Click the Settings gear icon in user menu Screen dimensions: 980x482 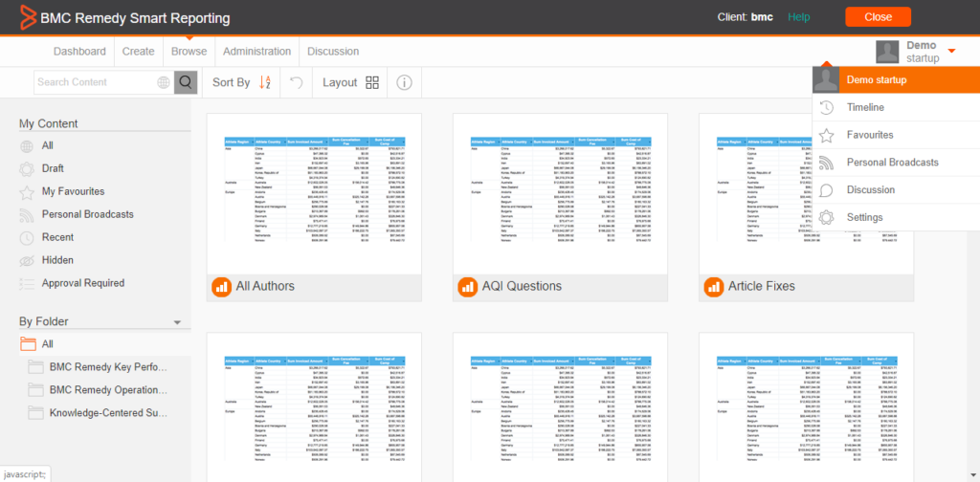826,217
